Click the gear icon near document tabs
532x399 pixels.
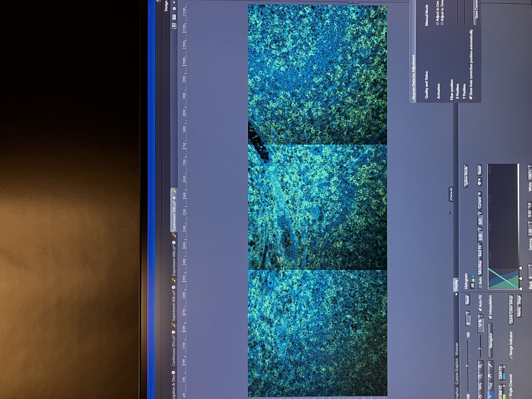pos(174,9)
